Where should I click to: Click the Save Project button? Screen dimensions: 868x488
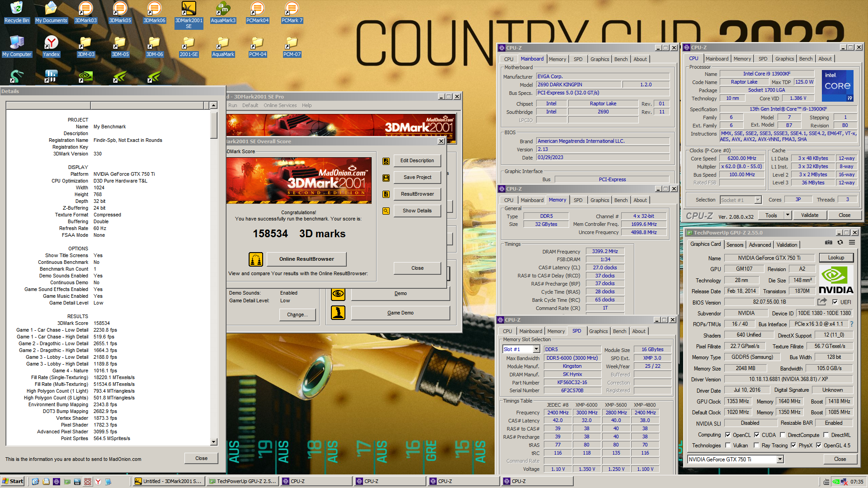(x=417, y=178)
